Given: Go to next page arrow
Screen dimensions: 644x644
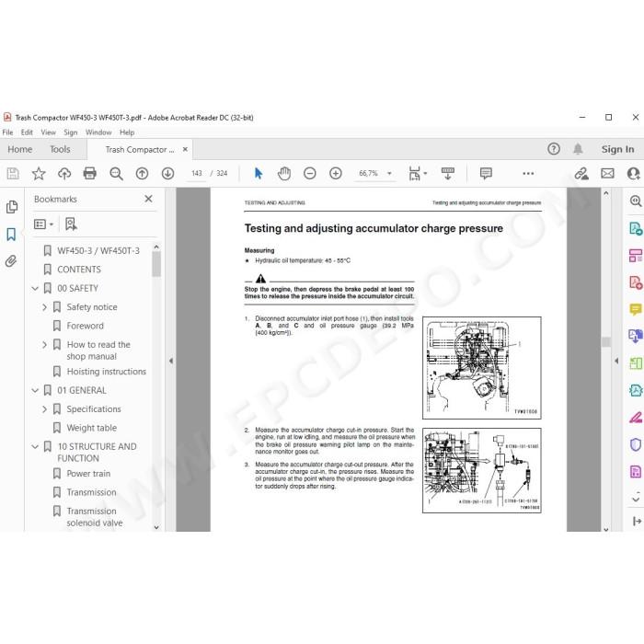Looking at the screenshot, I should pos(167,174).
